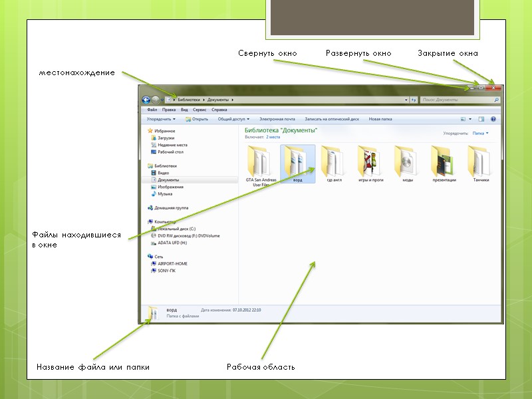Expand the path arrow after Библиотеки

204,100
